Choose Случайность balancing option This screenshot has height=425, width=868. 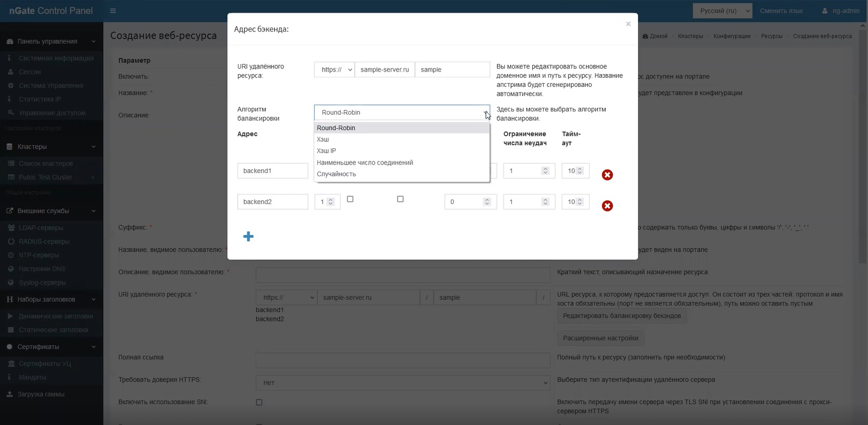tap(402, 174)
